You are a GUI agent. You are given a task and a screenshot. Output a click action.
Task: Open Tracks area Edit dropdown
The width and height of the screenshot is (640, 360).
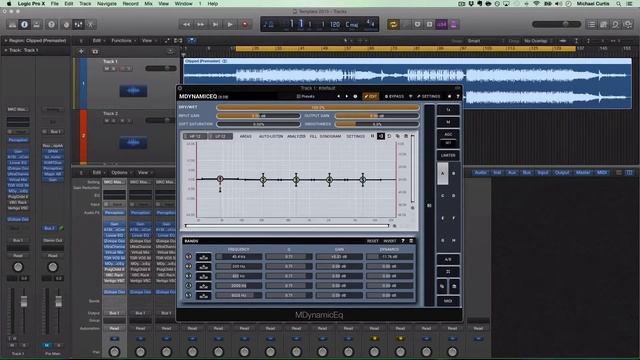(x=98, y=41)
